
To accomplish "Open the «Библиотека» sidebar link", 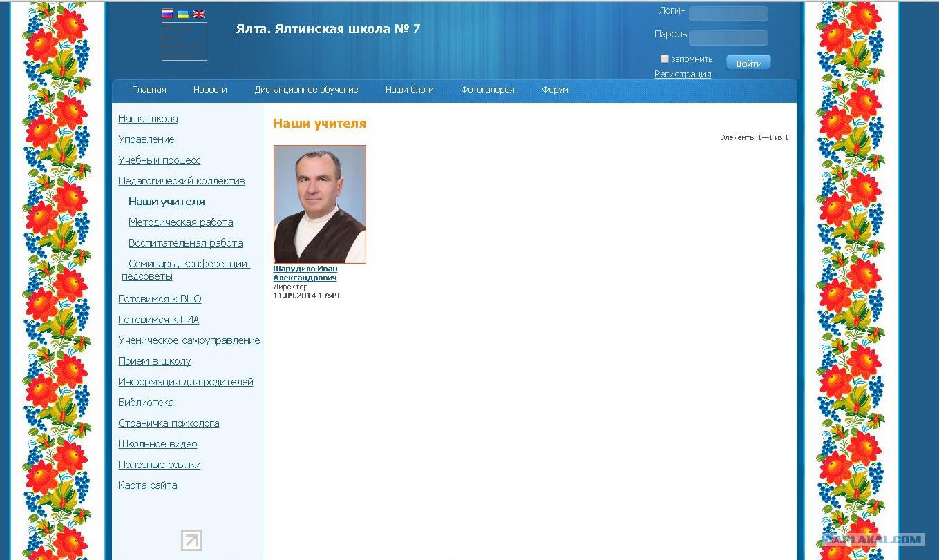I will tap(146, 403).
